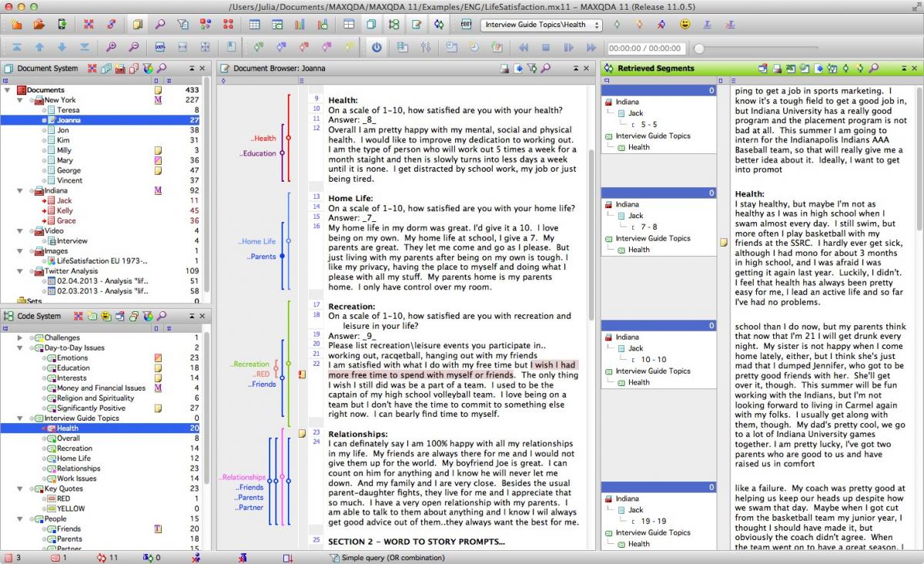Image resolution: width=924 pixels, height=564 pixels.
Task: Open the memo icon next to Emotions code
Action: click(158, 358)
